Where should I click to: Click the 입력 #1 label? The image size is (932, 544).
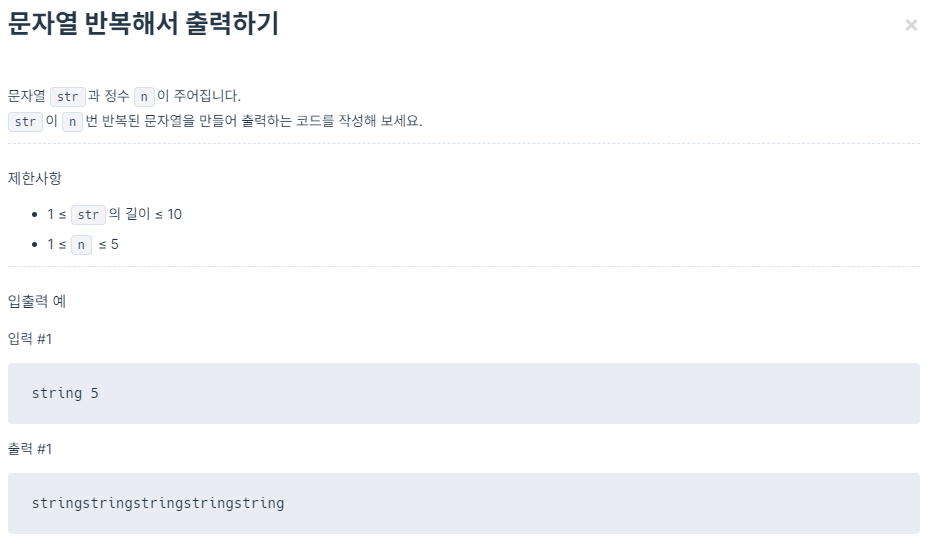pos(30,339)
